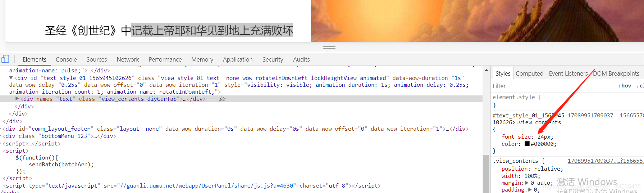Select the collapsed script node above $(function
Screen dimensions: 644x193
[x=32, y=144]
